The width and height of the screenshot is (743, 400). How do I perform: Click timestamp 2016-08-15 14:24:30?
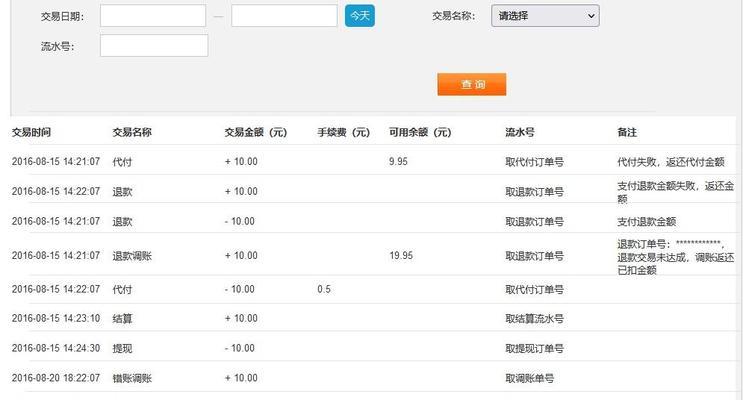click(x=56, y=348)
